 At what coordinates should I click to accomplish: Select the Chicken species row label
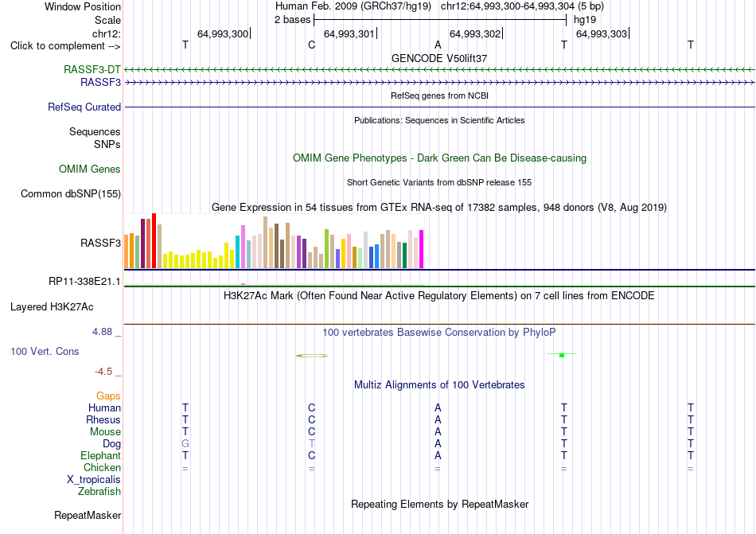pos(102,467)
